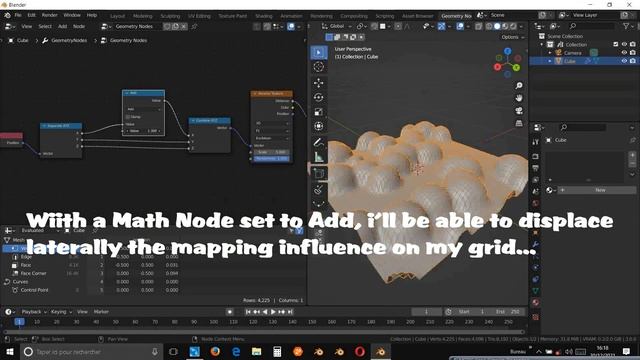Open the Math node operation Add dropdown
The image size is (640, 360).
[x=143, y=109]
